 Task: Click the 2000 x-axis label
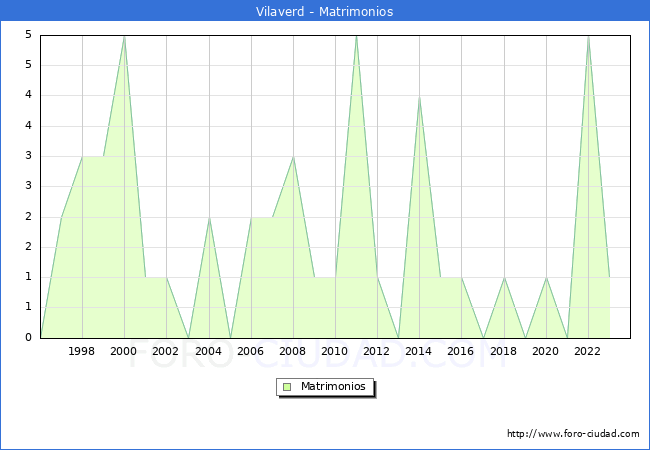point(123,351)
